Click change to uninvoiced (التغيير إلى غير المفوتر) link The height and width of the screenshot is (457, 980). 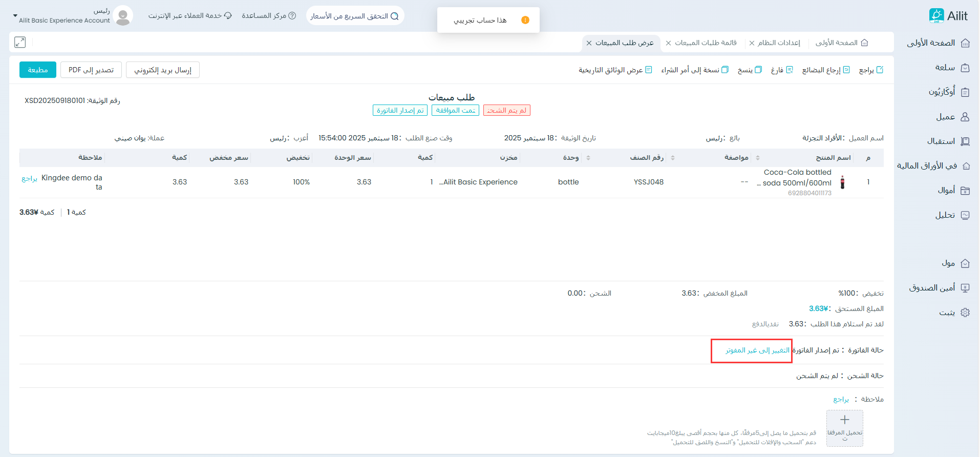point(757,350)
